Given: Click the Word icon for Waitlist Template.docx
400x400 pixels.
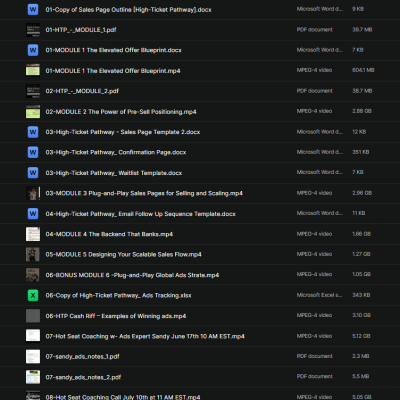Looking at the screenshot, I should click(x=33, y=173).
